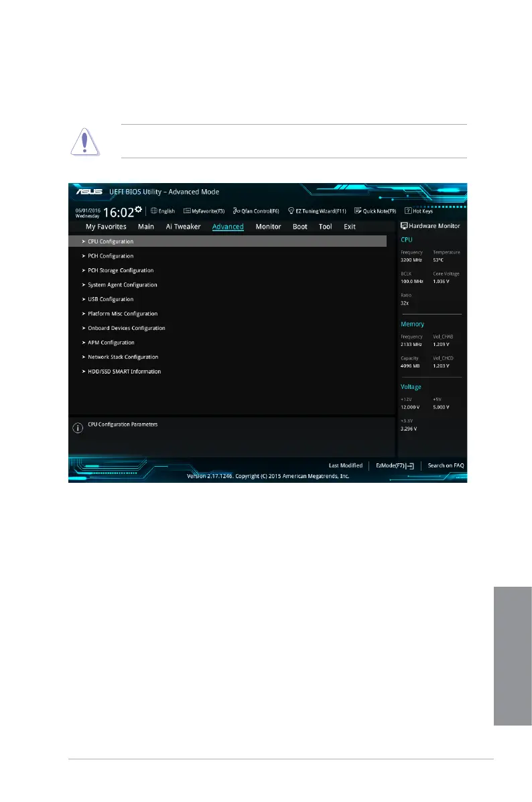Select the Advanced tab
The width and height of the screenshot is (532, 802).
tap(228, 227)
